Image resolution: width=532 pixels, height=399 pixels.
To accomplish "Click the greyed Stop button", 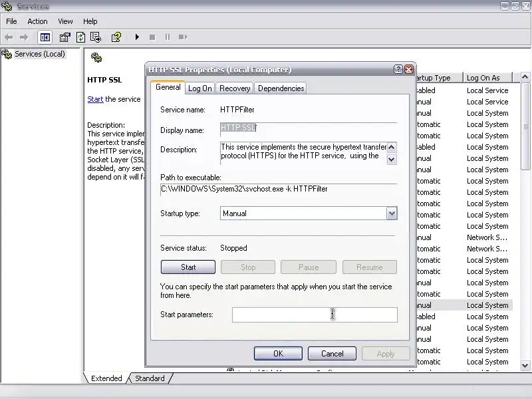I will [248, 267].
